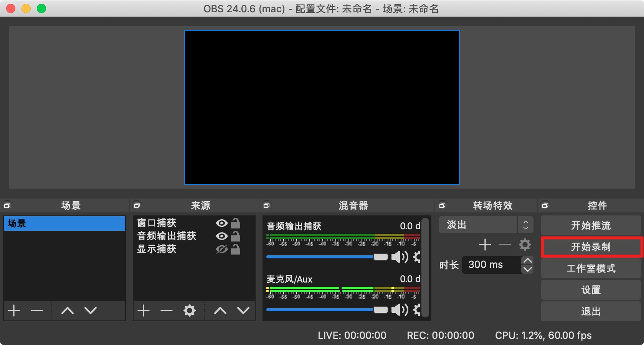Select the 场景 item in scenes list
Image resolution: width=644 pixels, height=345 pixels.
(64, 223)
